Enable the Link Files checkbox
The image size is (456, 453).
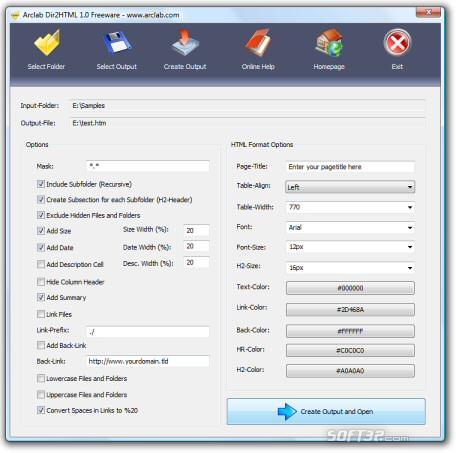point(41,314)
